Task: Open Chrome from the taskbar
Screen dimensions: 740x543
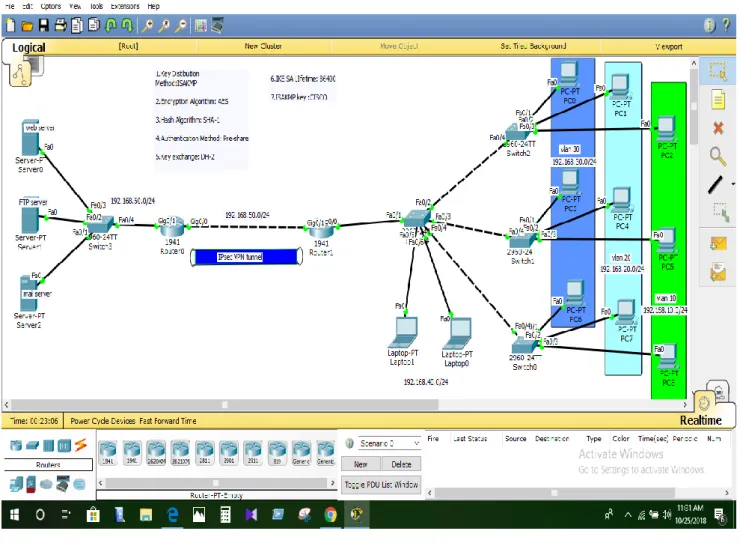Action: point(330,515)
